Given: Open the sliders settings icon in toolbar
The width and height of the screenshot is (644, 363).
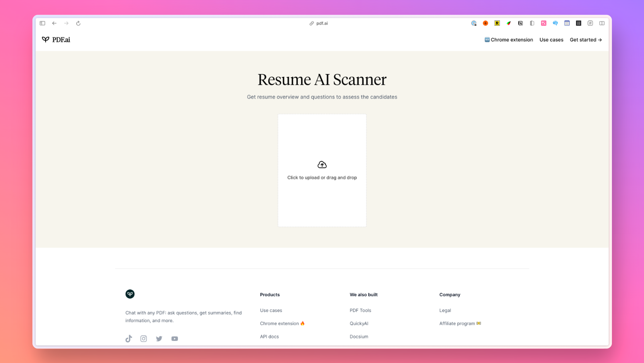Looking at the screenshot, I should click(590, 23).
